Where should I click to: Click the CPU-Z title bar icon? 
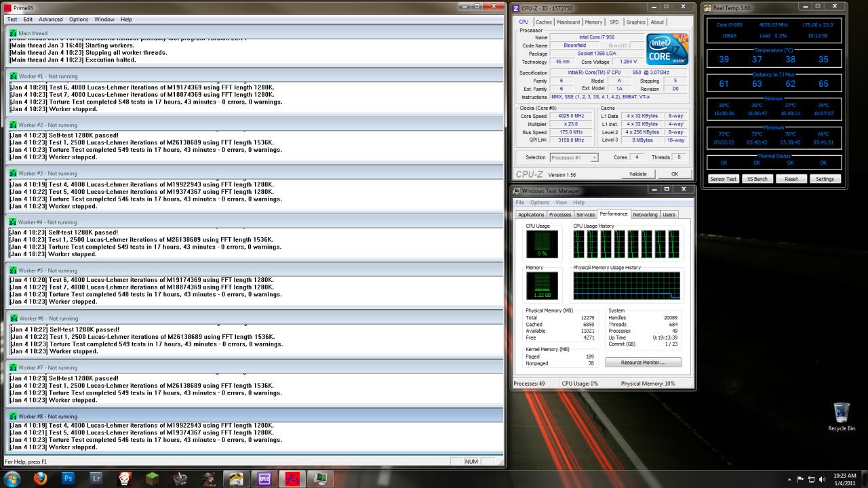coord(517,7)
